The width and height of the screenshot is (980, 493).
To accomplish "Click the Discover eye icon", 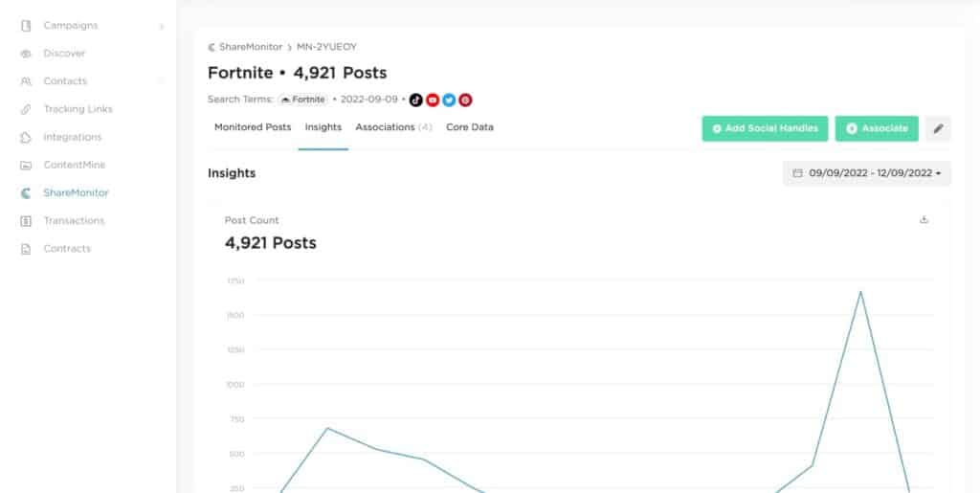I will 26,54.
